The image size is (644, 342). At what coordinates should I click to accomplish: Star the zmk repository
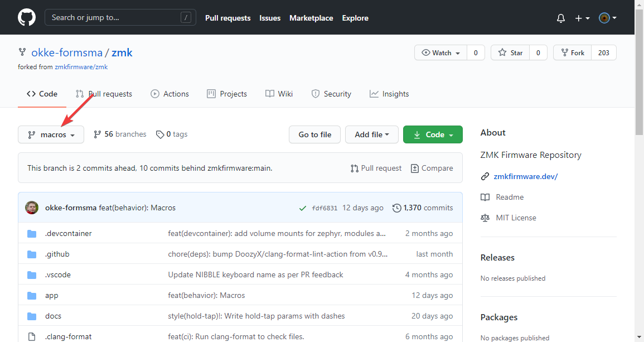point(510,52)
